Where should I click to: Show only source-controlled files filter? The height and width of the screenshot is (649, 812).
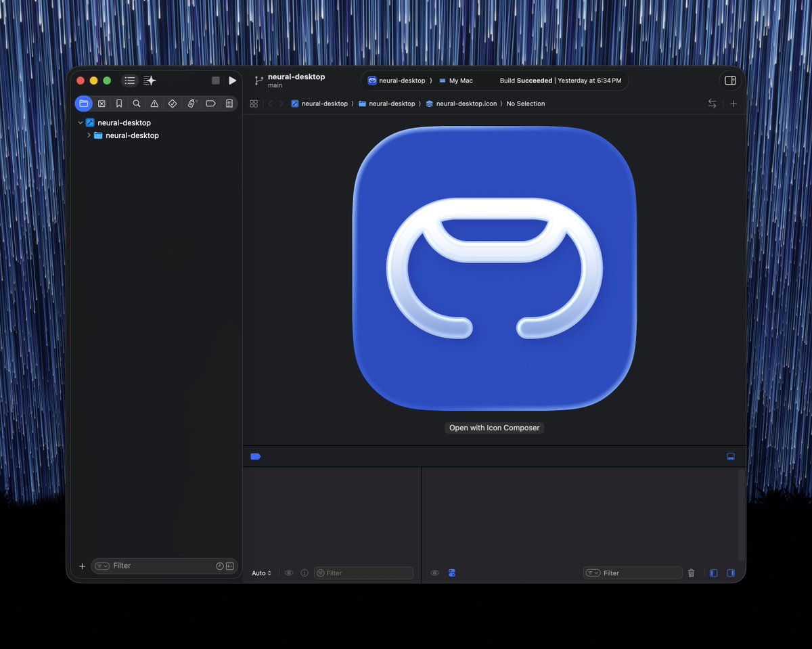[x=230, y=566]
